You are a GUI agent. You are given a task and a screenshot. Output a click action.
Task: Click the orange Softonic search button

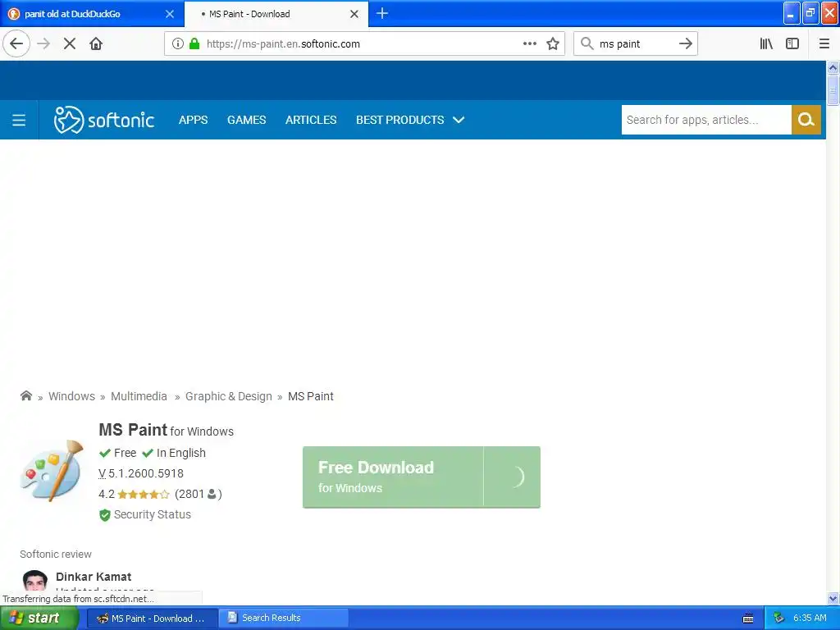pyautogui.click(x=806, y=120)
